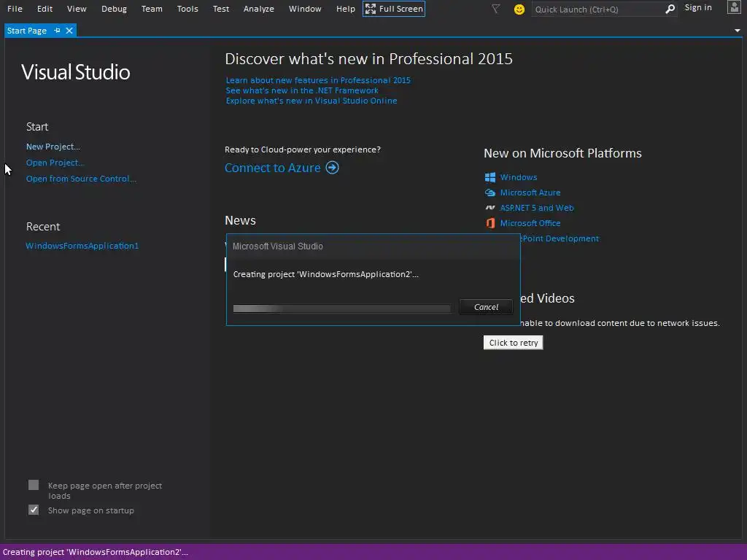The height and width of the screenshot is (560, 747).
Task: Click the ASP.NET 5 and Web icon
Action: [490, 208]
